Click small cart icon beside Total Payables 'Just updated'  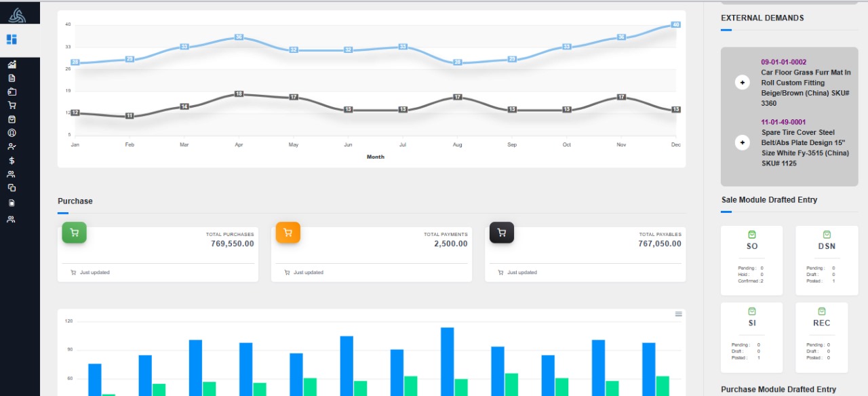[500, 273]
